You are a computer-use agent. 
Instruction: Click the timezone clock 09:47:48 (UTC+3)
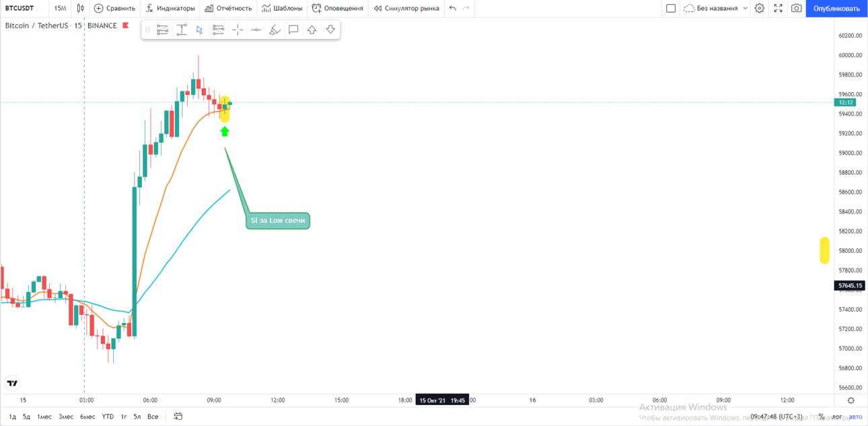pyautogui.click(x=776, y=417)
